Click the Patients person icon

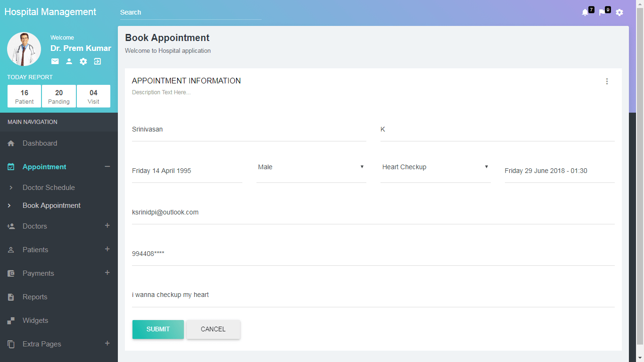(11, 250)
